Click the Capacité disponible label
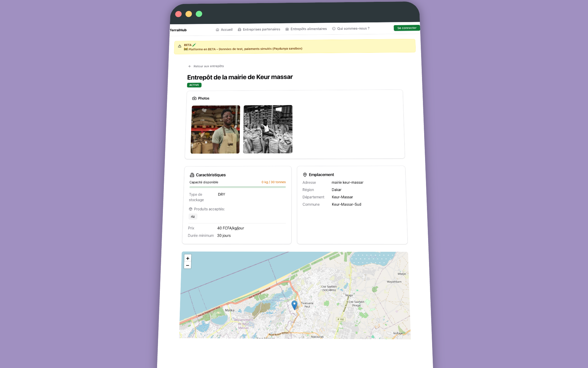 pyautogui.click(x=204, y=182)
